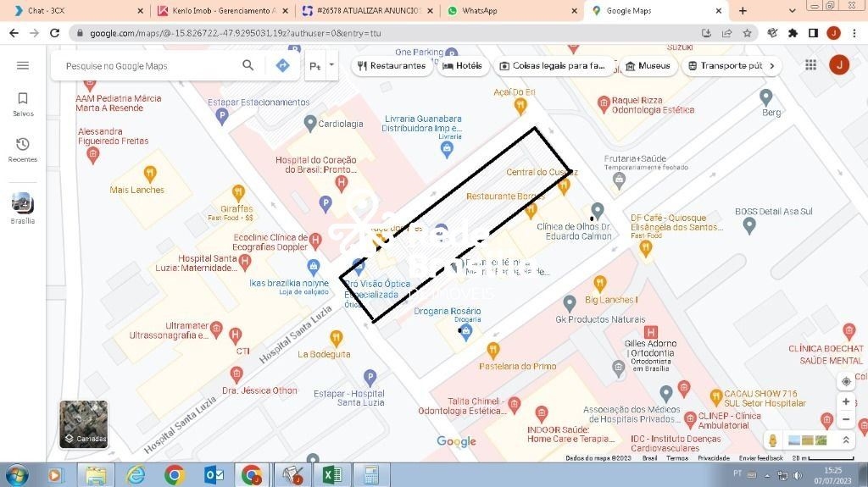
Task: Bookmark this page with the star
Action: point(748,33)
